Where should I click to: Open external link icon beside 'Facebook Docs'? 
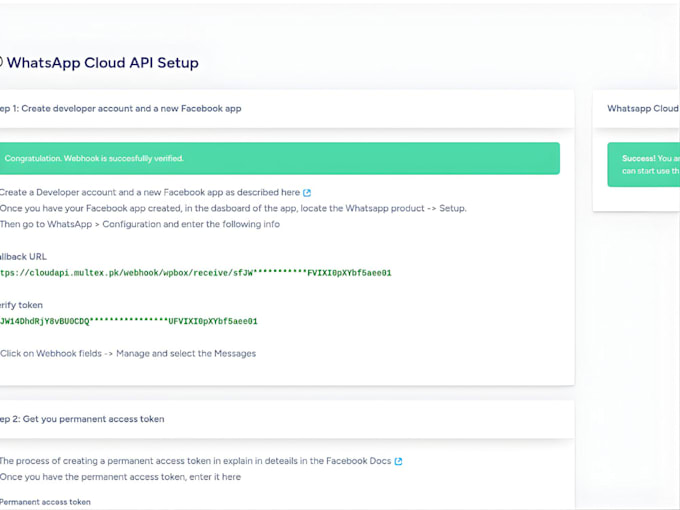tap(399, 461)
